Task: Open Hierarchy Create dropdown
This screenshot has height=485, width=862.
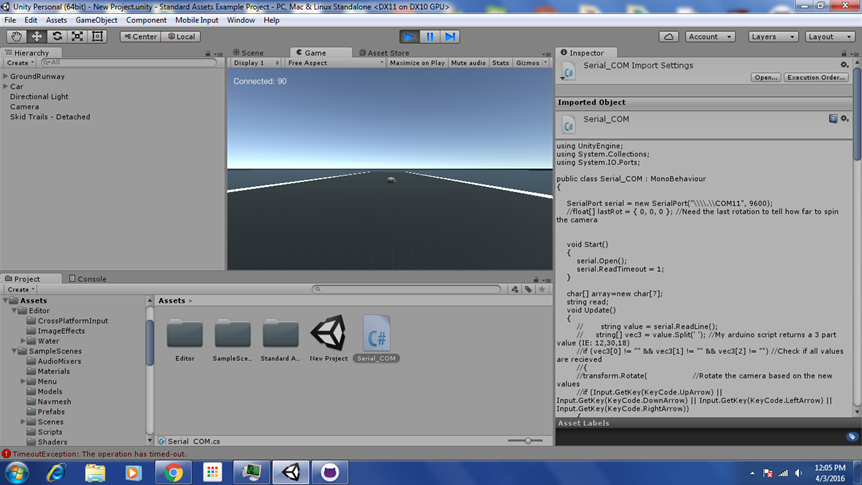Action: pos(20,63)
